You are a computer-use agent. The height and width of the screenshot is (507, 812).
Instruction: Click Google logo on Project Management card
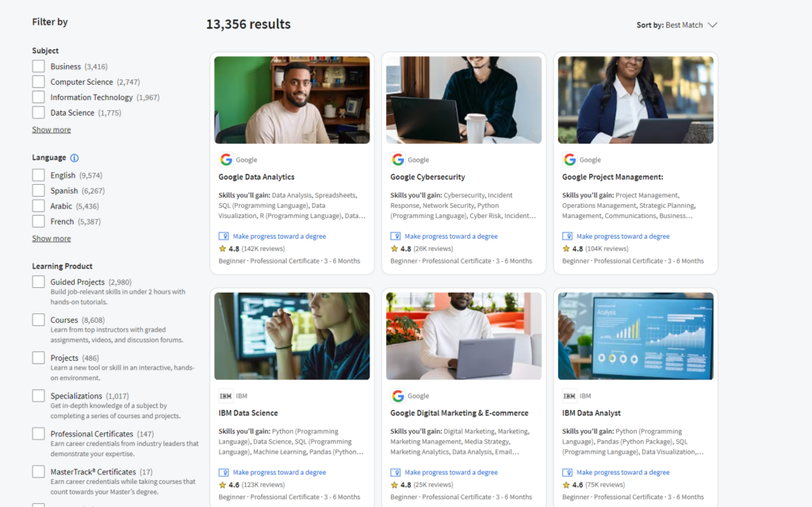click(569, 159)
